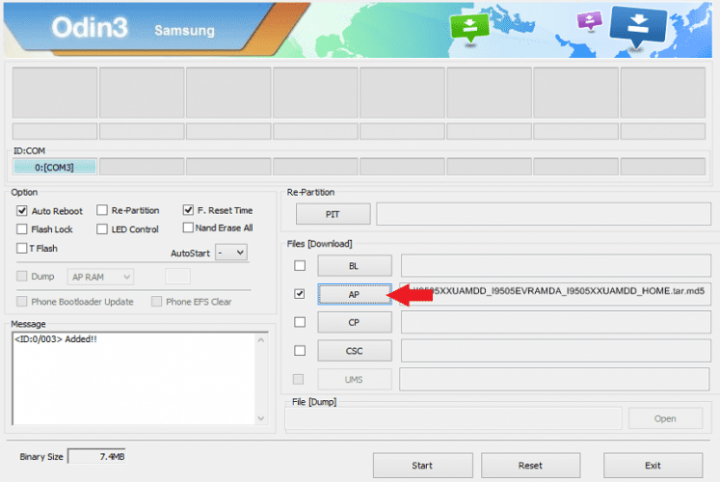The image size is (720, 482).
Task: Click the large blue download icon
Action: 638,26
